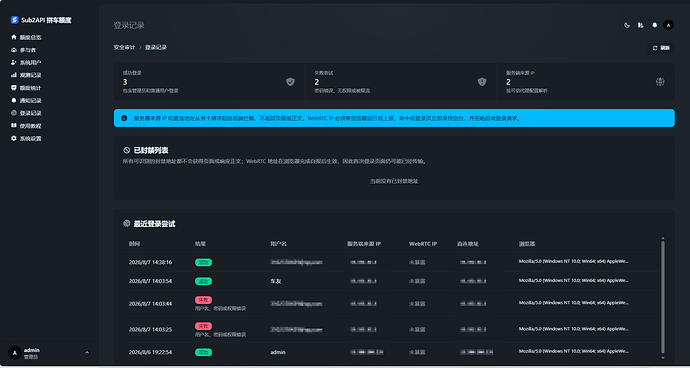690x368 pixels.
Task: Click the 登录记录 breadcrumb entry
Action: [156, 47]
